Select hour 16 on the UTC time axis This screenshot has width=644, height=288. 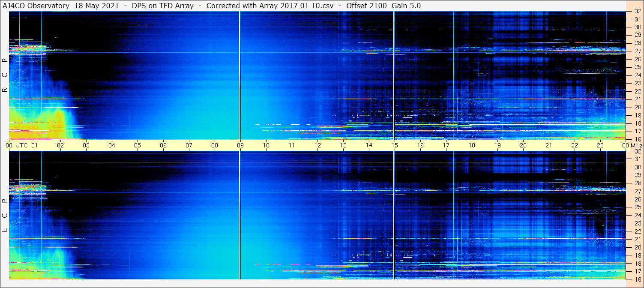[x=420, y=145]
